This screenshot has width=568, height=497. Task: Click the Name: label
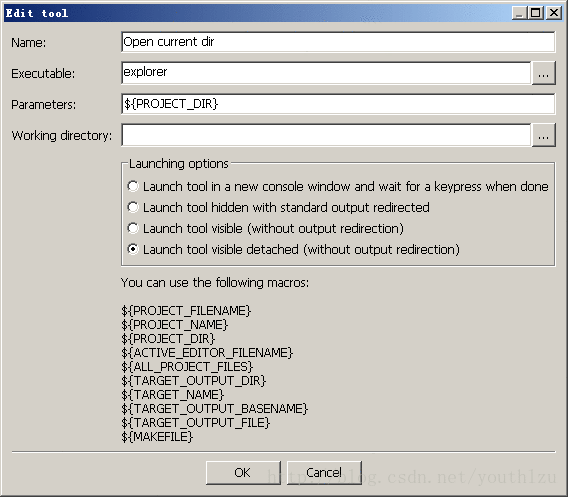29,43
